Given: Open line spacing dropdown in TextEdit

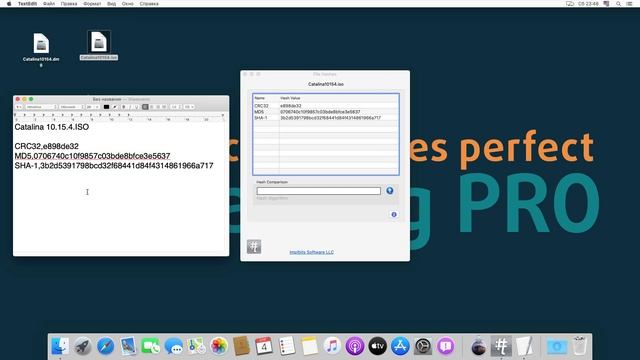Looking at the screenshot, I should point(176,107).
